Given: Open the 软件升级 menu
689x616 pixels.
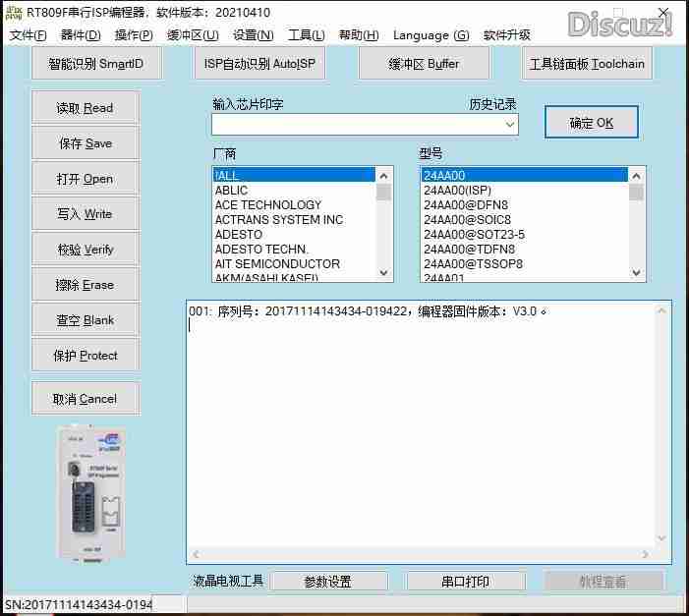Looking at the screenshot, I should coord(506,35).
